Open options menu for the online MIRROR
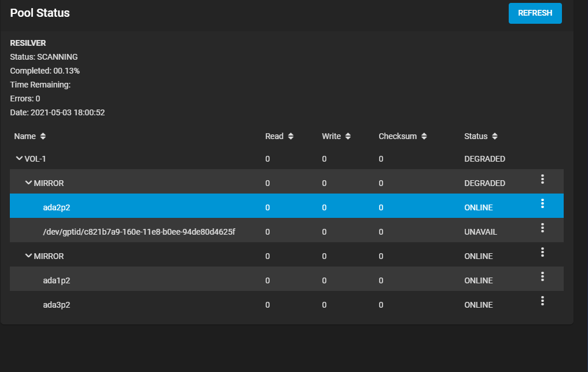 click(542, 252)
